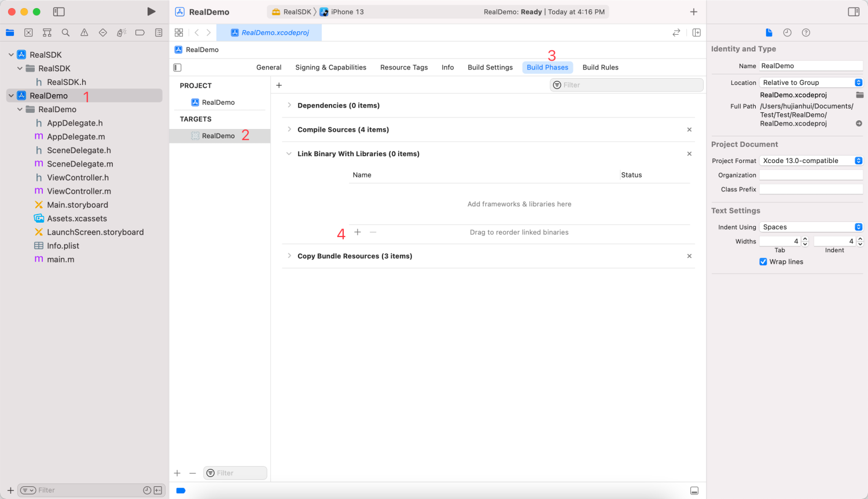Run the project with the play button

click(x=151, y=12)
